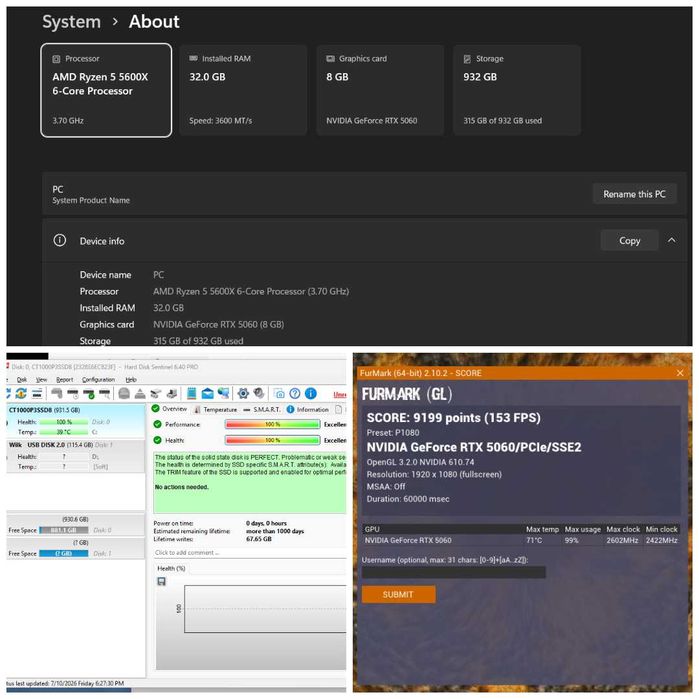Select the Storage 932 GB card
This screenshot has width=699, height=699.
coord(517,90)
